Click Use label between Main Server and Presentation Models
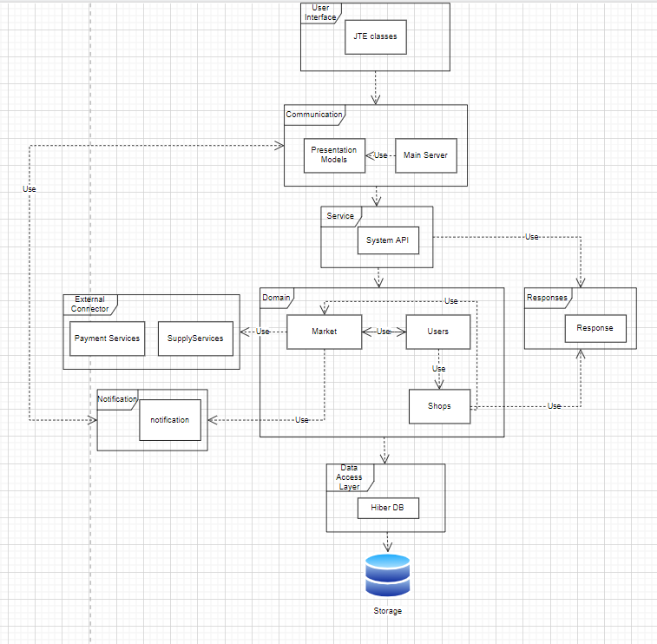 click(380, 155)
